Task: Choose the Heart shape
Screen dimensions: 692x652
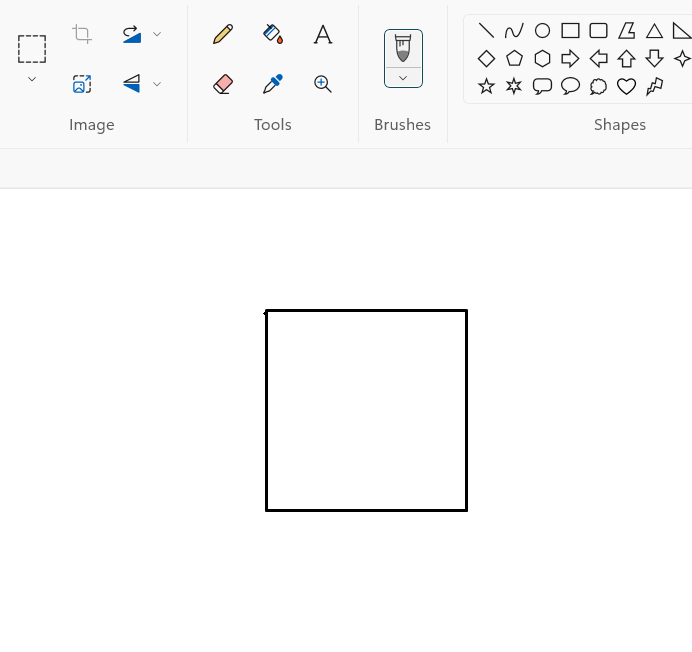Action: [x=626, y=86]
